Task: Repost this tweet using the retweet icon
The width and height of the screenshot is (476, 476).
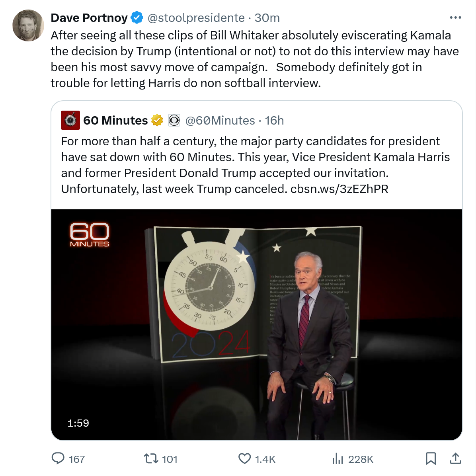Action: point(151,458)
